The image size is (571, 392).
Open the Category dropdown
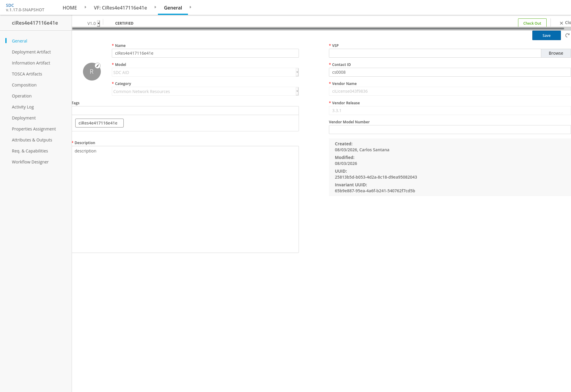[x=205, y=91]
